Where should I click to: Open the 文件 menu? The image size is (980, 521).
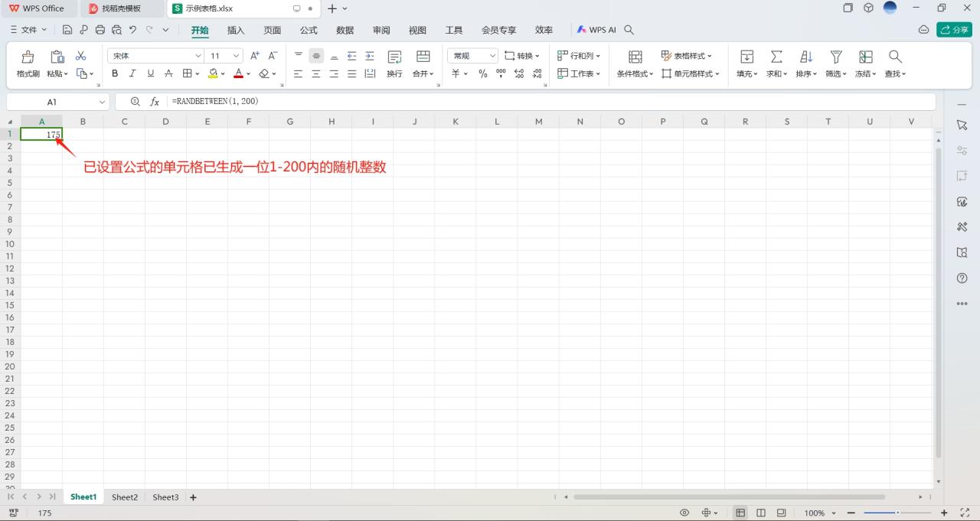coord(28,30)
